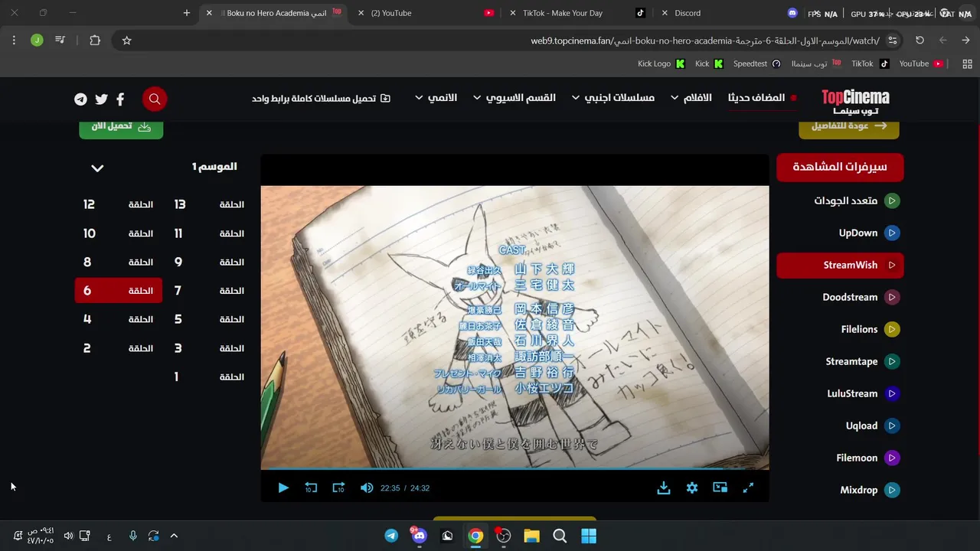Open Kick Logo bookmark
This screenshot has height=551, width=980.
tap(661, 64)
